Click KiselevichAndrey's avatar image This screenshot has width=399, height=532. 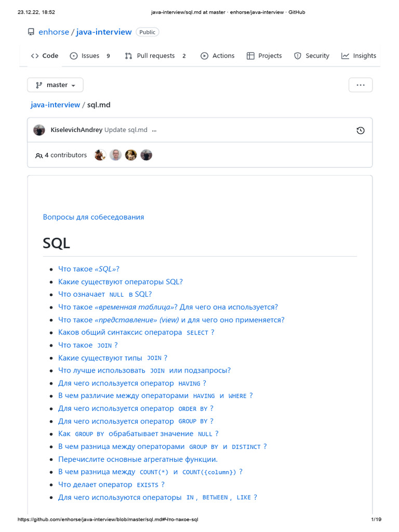[x=39, y=130]
